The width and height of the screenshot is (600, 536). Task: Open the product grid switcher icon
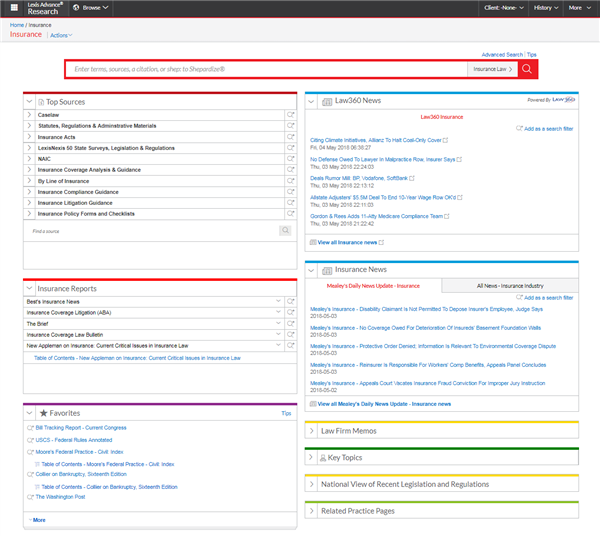[14, 8]
